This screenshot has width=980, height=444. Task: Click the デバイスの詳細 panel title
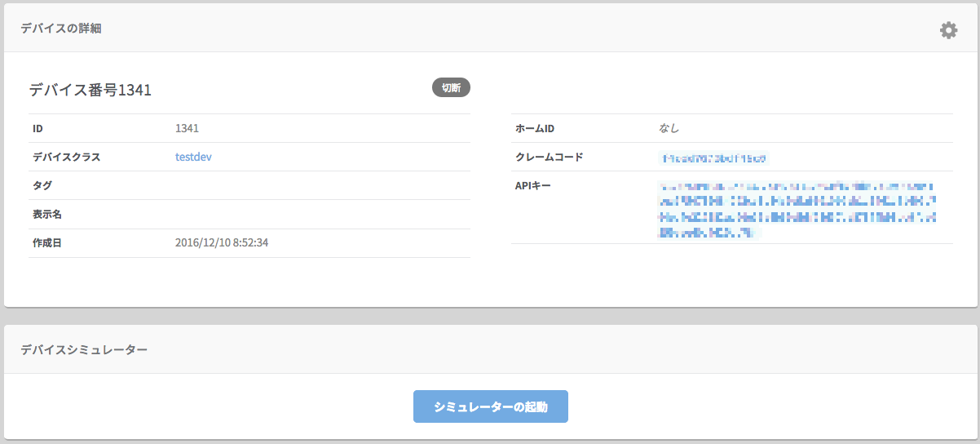click(60, 29)
